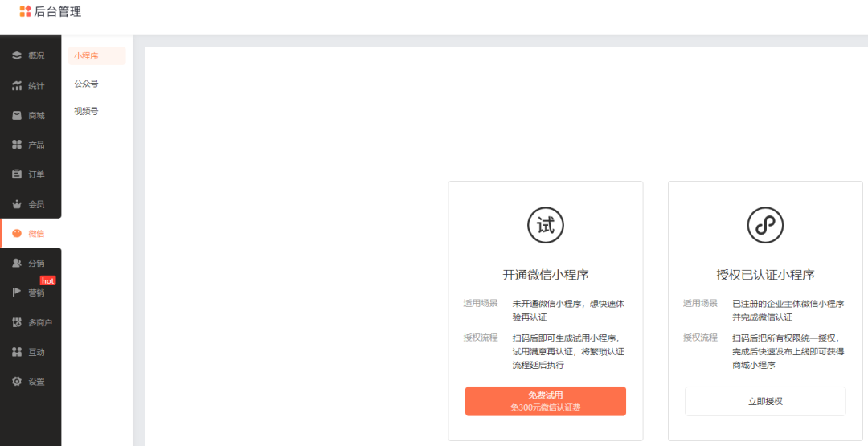Click the 后台管理 logo icon
The image size is (868, 446).
click(25, 11)
